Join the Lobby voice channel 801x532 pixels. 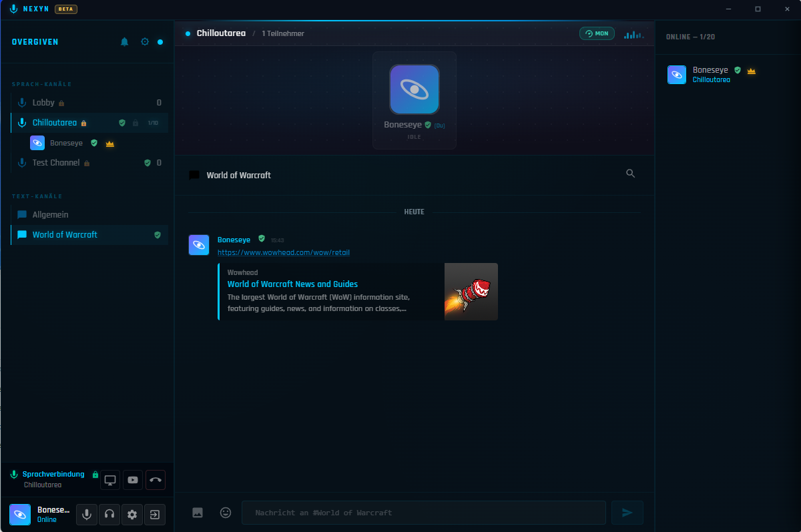89,103
